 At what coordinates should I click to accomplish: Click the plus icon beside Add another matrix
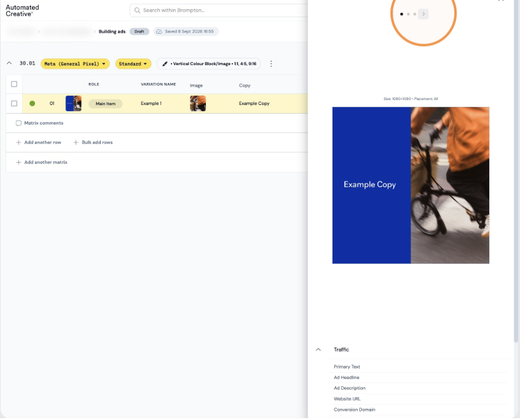[x=18, y=162]
